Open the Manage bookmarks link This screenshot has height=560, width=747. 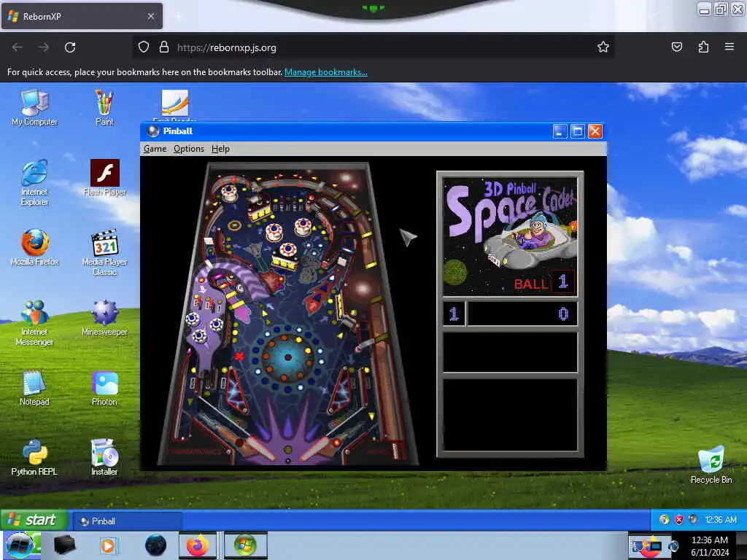click(326, 72)
